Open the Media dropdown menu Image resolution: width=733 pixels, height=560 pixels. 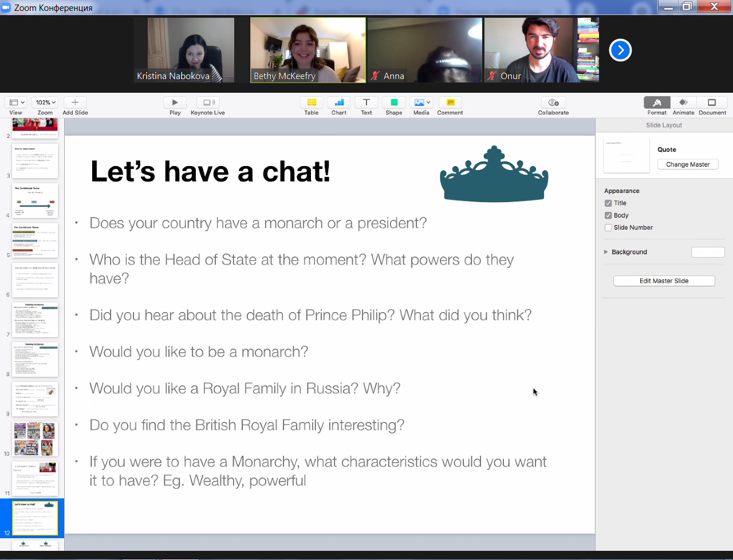(x=421, y=102)
